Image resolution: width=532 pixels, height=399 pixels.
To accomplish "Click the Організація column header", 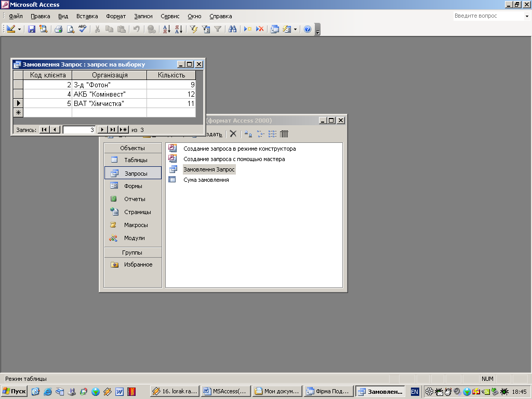I will point(110,75).
